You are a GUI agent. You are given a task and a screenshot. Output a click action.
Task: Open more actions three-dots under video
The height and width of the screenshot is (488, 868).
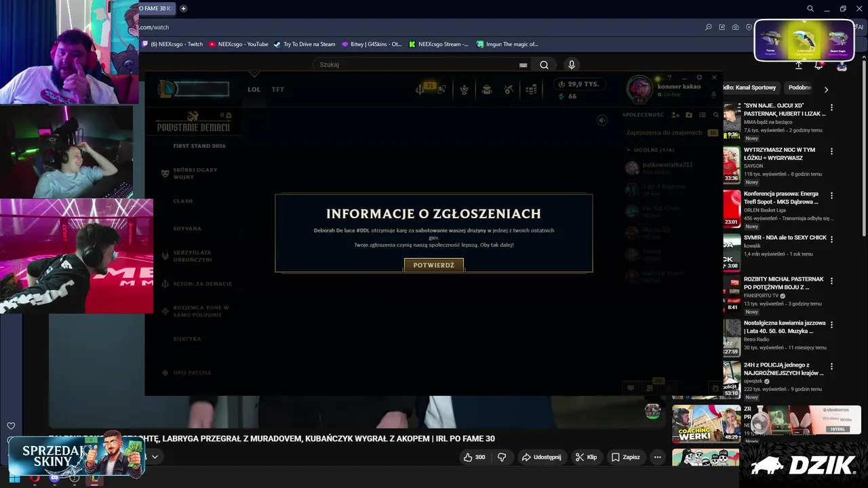tap(657, 457)
